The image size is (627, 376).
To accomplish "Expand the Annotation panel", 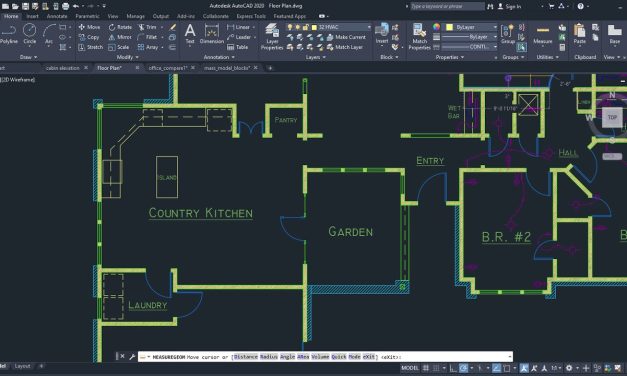I will pos(219,57).
